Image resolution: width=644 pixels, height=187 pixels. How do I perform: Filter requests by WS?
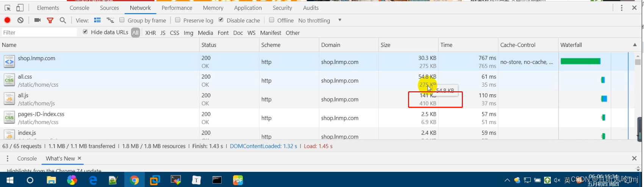252,33
